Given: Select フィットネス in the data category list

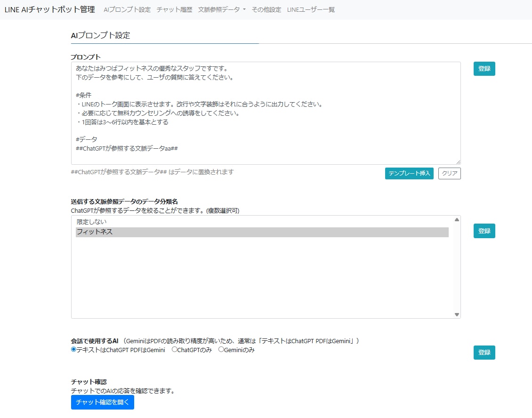Looking at the screenshot, I should pos(262,232).
